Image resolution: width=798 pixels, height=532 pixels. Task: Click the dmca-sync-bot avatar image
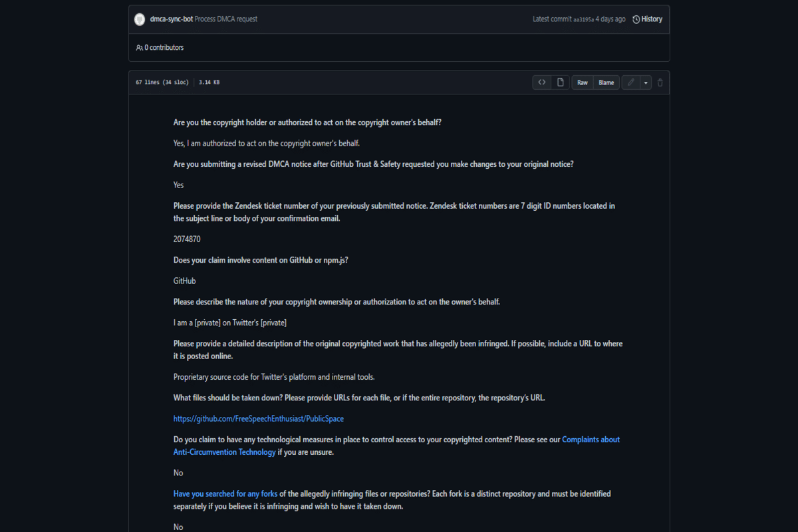point(140,19)
